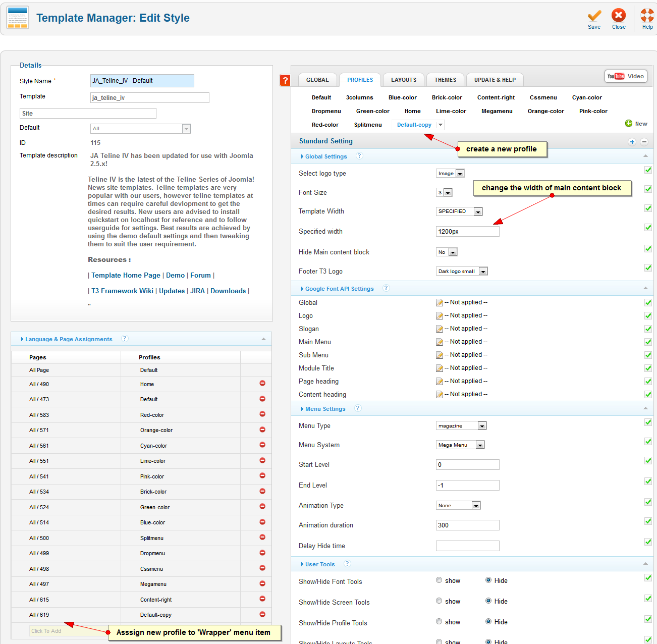Click the red Close icon

[619, 16]
